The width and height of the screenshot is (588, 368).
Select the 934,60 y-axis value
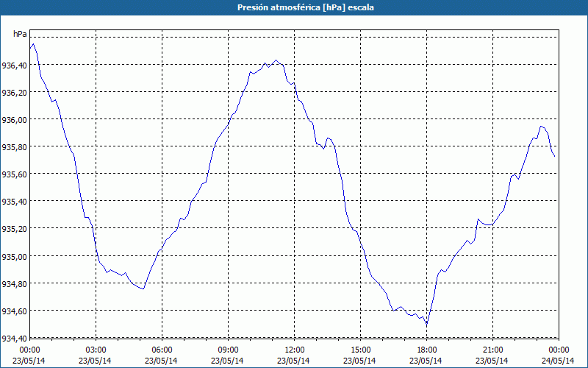click(x=14, y=311)
